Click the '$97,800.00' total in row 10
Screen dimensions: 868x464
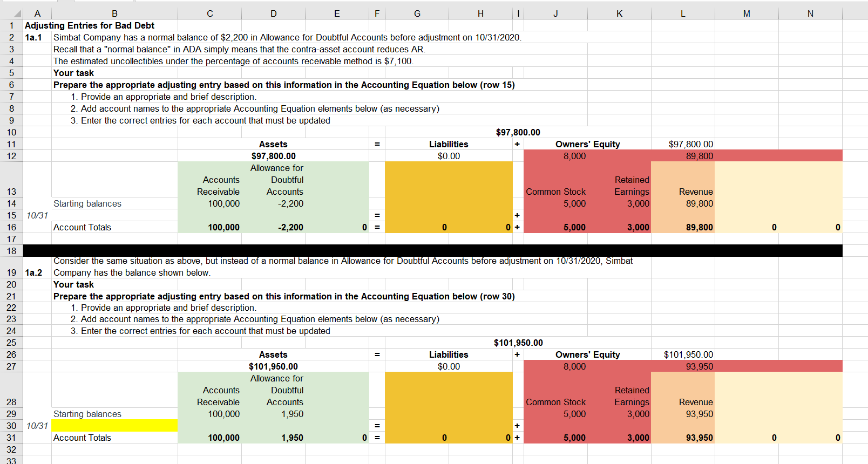coord(518,132)
